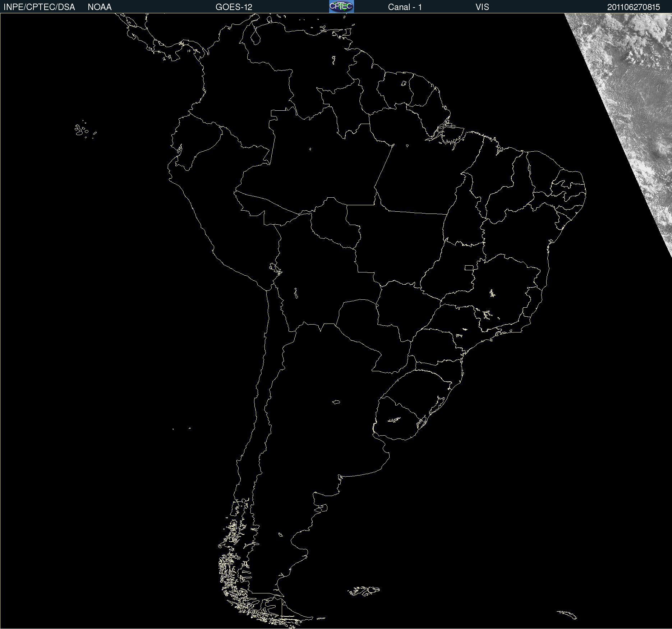Select the NOAA label in the header

[100, 7]
